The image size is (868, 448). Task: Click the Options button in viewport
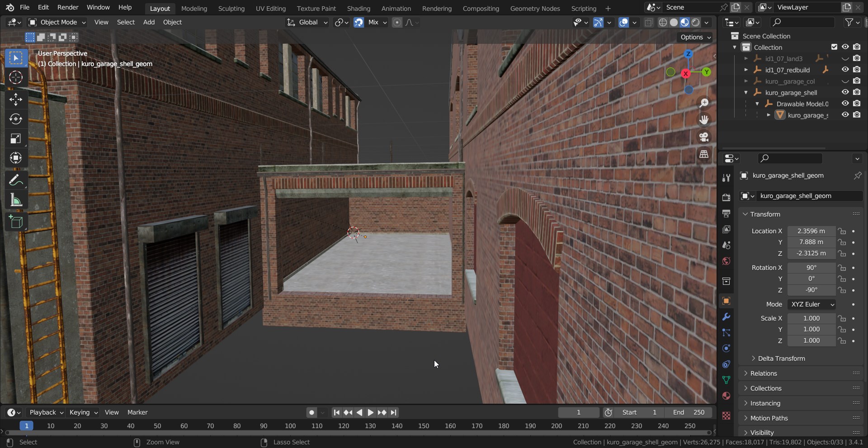695,37
